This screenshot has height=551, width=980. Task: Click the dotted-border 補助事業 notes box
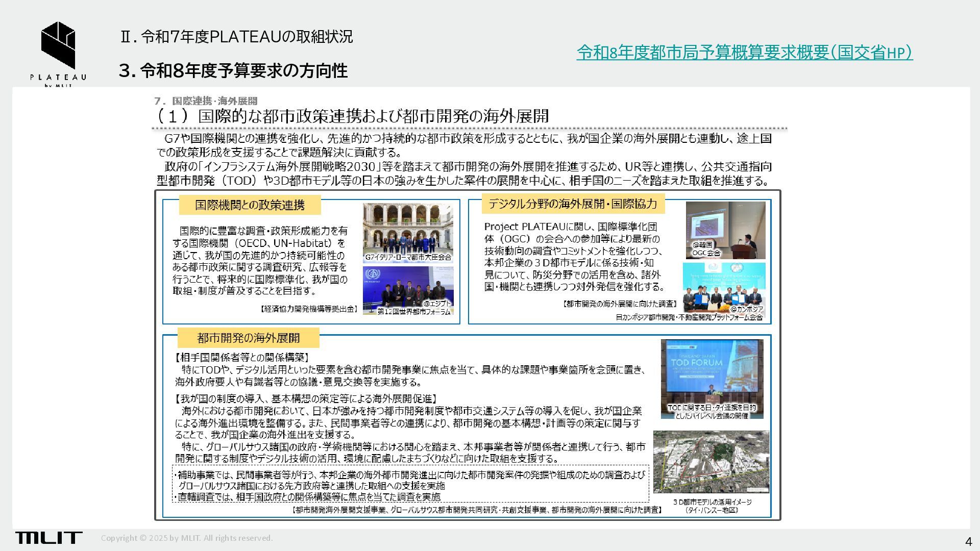410,484
